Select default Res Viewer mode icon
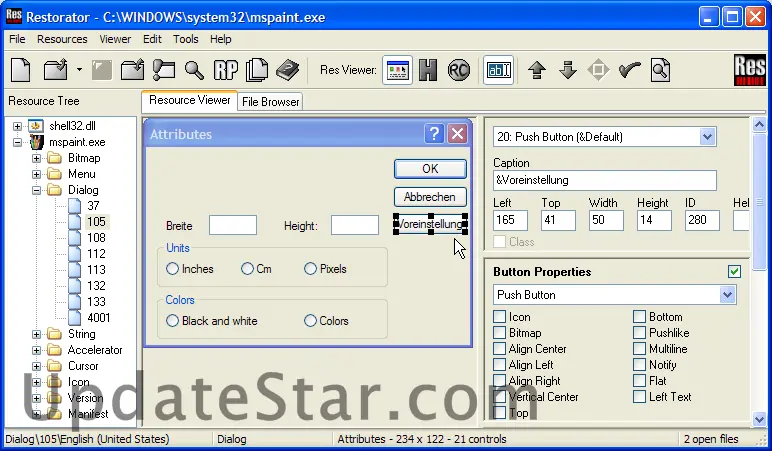Viewport: 772px width, 451px height. click(x=398, y=70)
